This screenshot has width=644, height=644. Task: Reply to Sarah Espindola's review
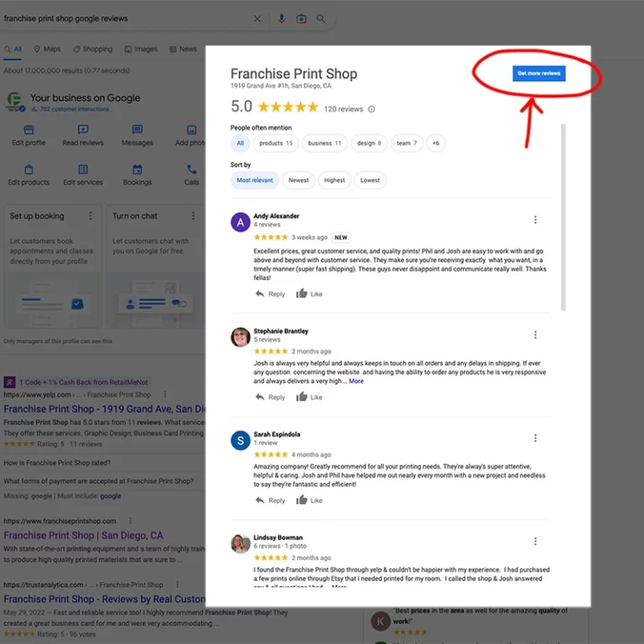click(270, 501)
